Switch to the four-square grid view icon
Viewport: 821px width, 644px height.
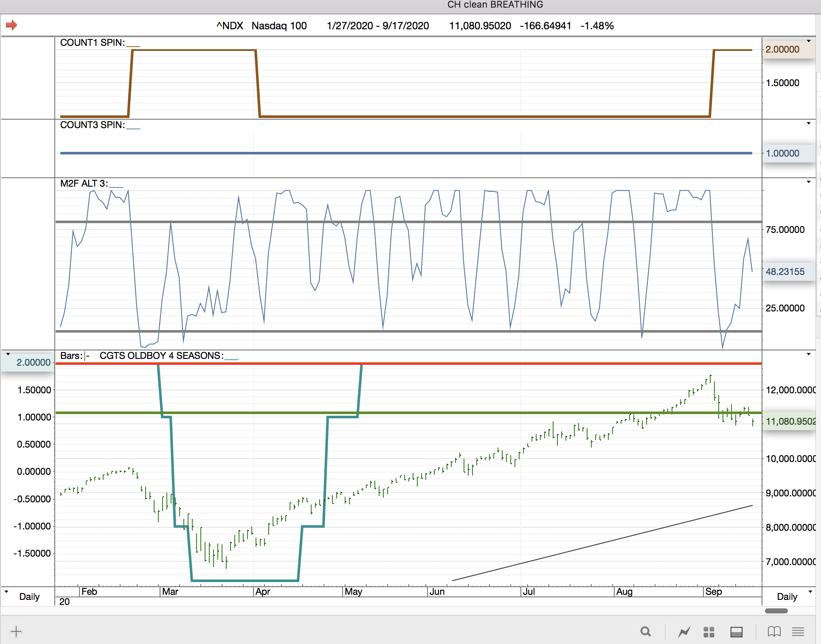point(709,632)
